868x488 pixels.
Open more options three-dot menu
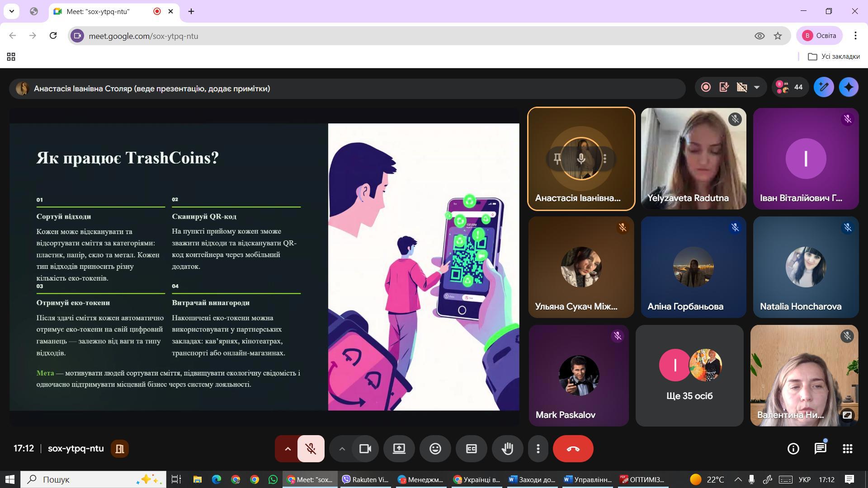(538, 449)
